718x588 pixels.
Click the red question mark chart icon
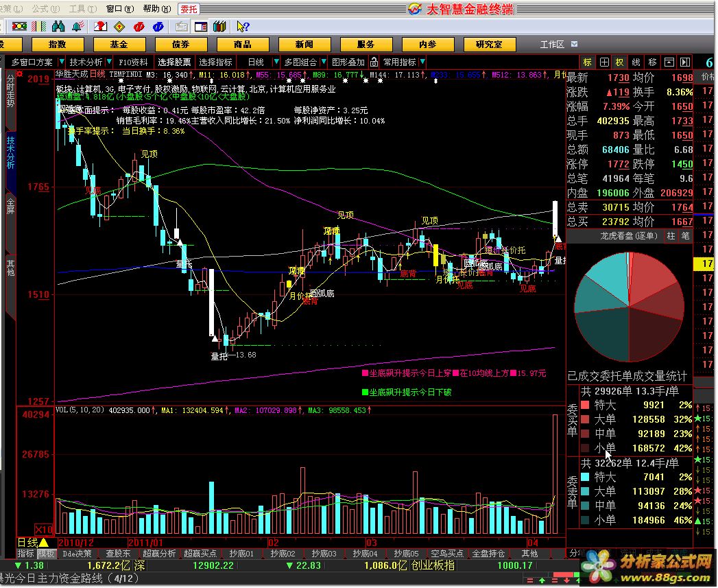pos(100,27)
